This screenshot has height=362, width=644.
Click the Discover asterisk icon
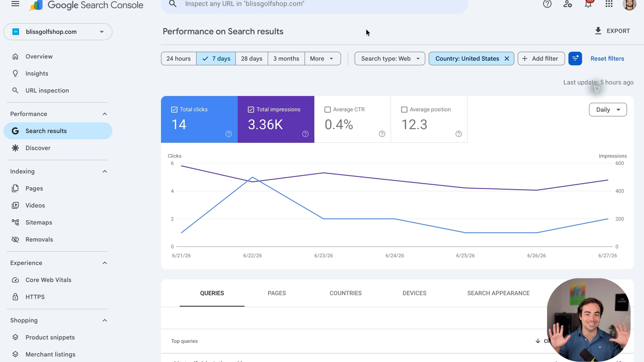pos(15,148)
